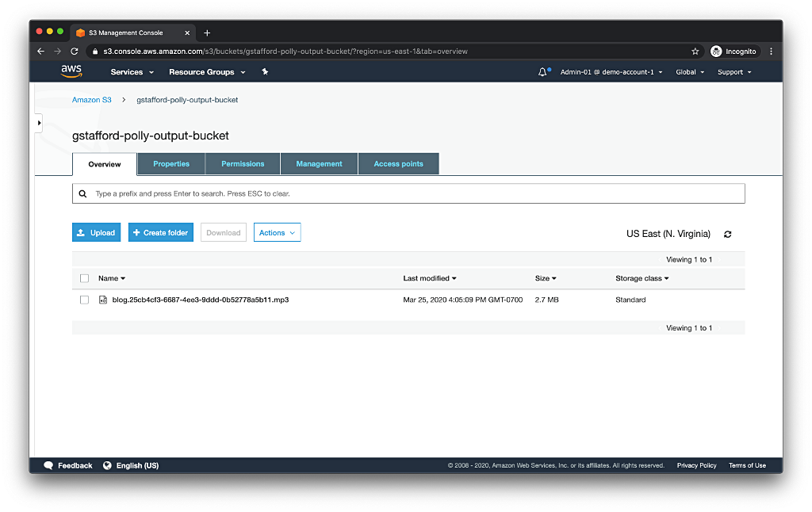This screenshot has height=512, width=812.
Task: Refresh the object list with the refresh icon
Action: (x=727, y=234)
